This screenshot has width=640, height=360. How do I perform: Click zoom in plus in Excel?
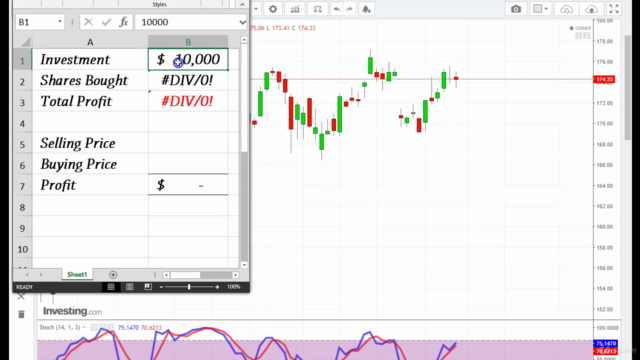(217, 287)
